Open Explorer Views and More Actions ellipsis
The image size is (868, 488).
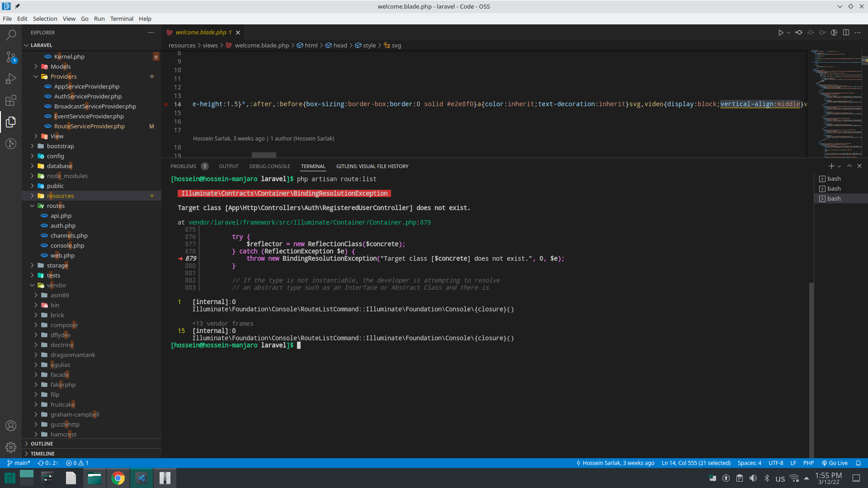[151, 33]
